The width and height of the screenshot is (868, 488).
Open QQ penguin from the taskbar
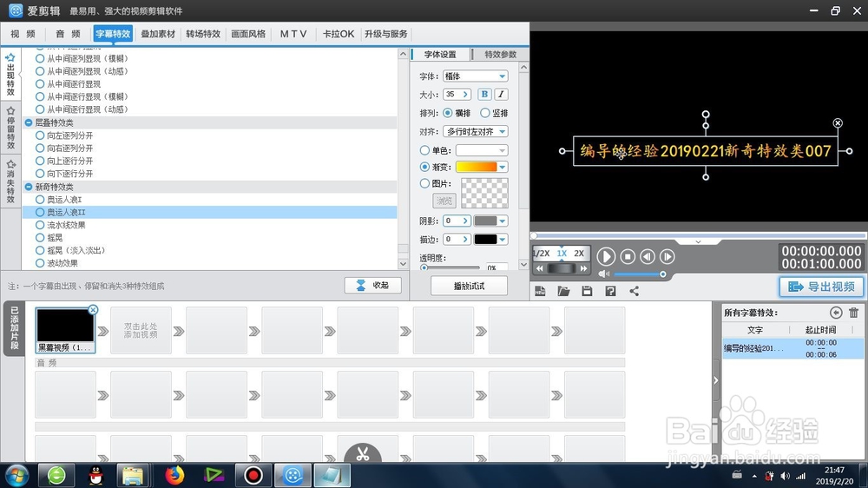pos(96,475)
